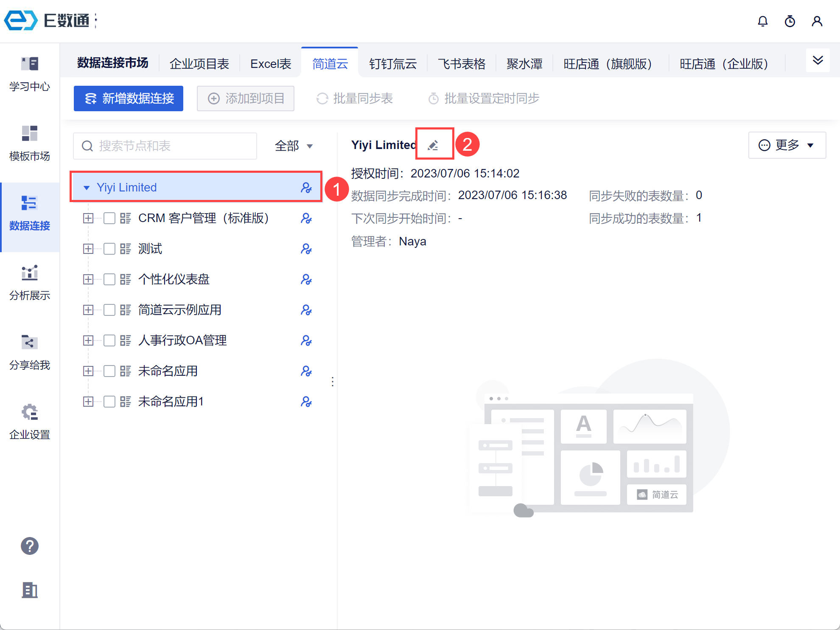The height and width of the screenshot is (630, 840).
Task: Click the 新增数据连接 button
Action: pos(129,98)
